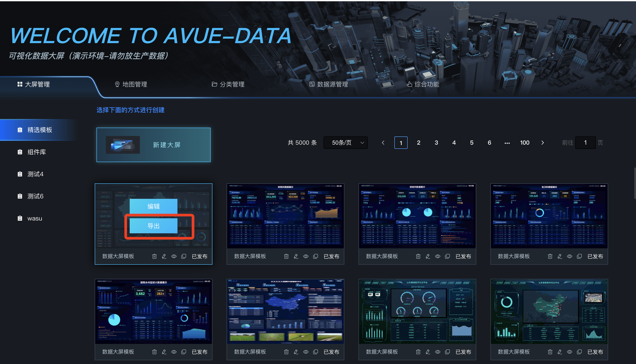Open the 生卫科数据展示 thumbnail

point(549,216)
